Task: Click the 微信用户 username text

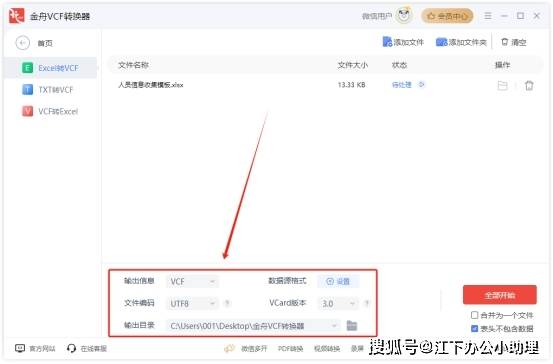Action: (377, 16)
